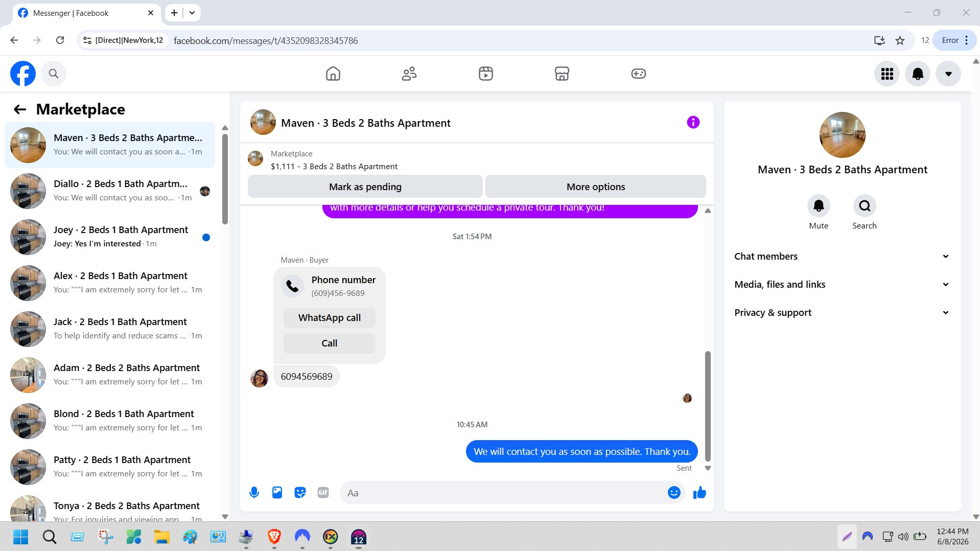Viewport: 980px width, 551px height.
Task: Open Blond 2 Beds 1 Bath conversation
Action: [110, 421]
